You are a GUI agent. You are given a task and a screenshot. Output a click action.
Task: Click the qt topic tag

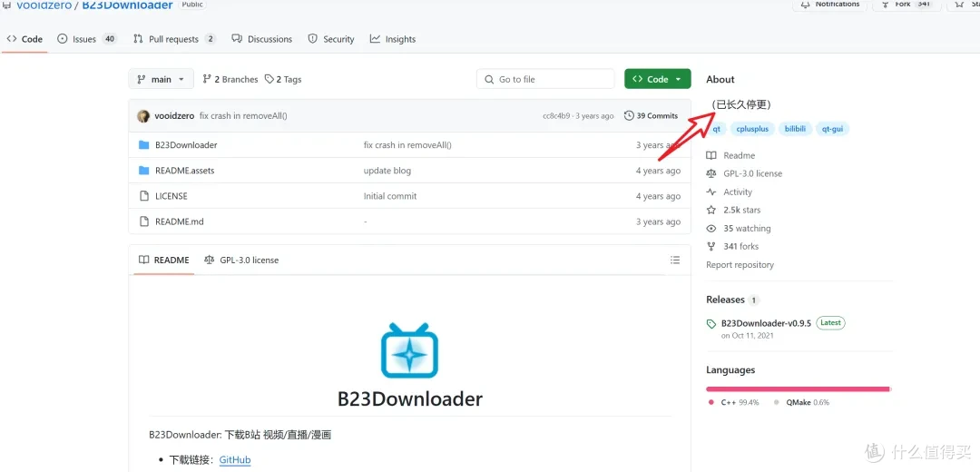click(717, 129)
